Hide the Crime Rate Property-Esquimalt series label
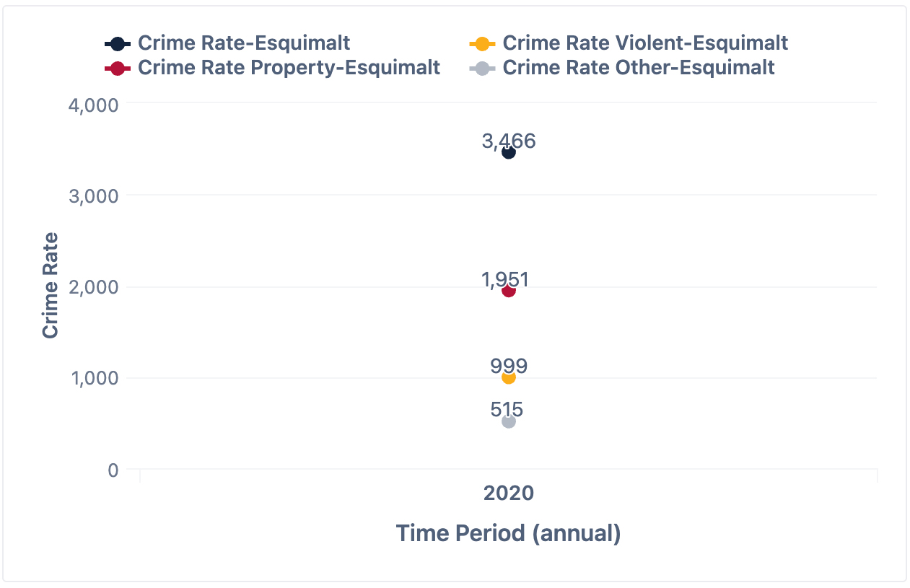The width and height of the screenshot is (910, 588). pos(289,68)
